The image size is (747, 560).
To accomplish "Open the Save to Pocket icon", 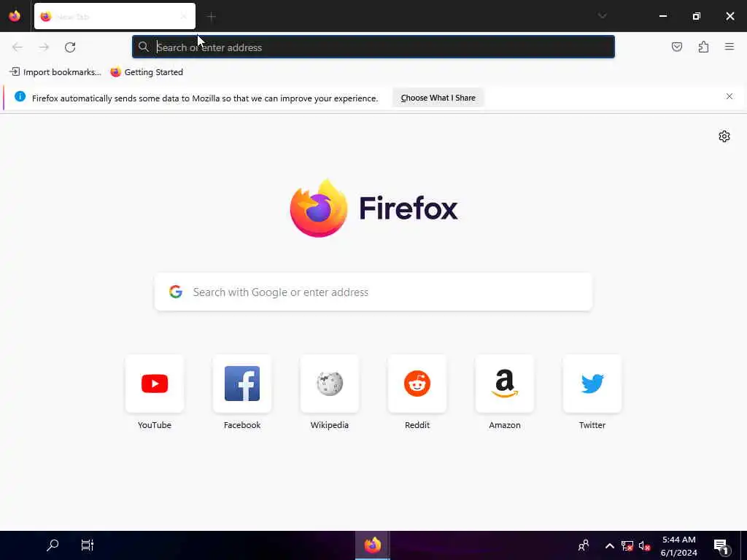I will [676, 47].
